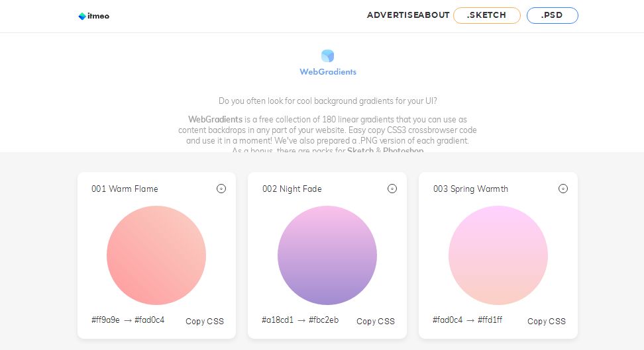This screenshot has width=644, height=350.
Task: Copy CSS for Night Fade
Action: 376,321
